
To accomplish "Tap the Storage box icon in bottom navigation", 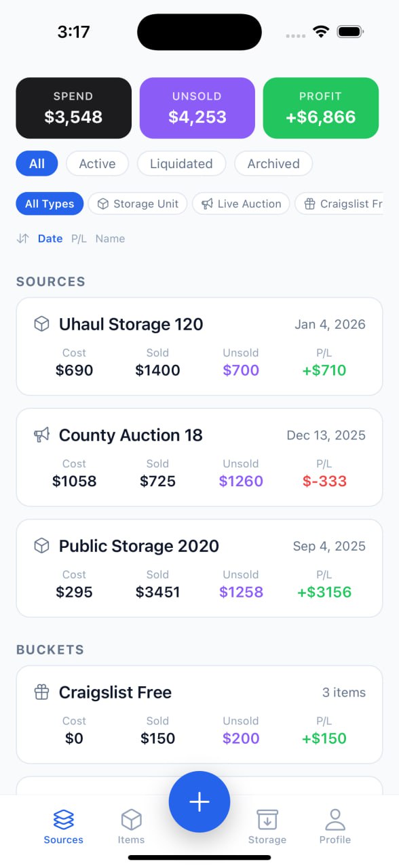I will click(x=267, y=818).
